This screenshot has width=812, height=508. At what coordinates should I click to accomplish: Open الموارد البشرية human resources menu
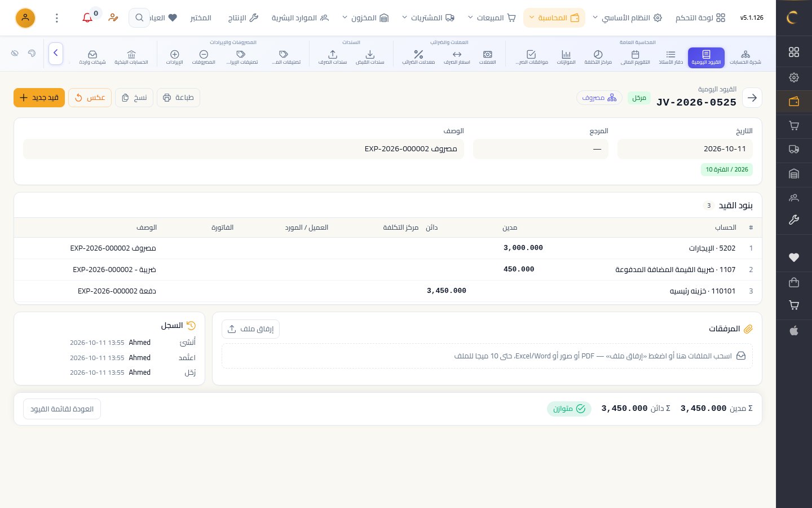pyautogui.click(x=300, y=18)
